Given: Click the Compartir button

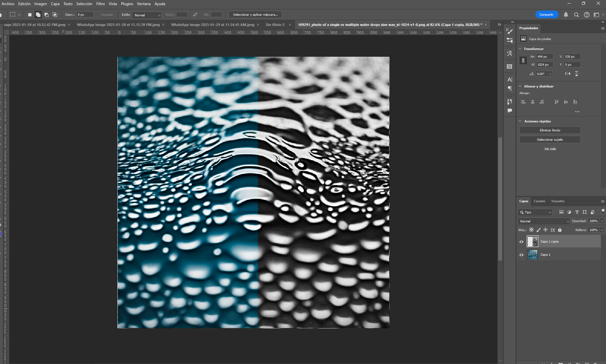Looking at the screenshot, I should pyautogui.click(x=546, y=15).
